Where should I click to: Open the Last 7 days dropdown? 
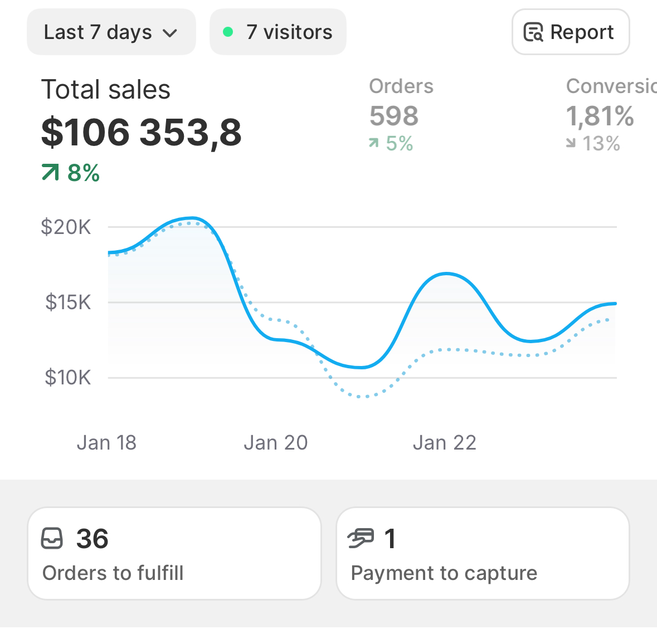click(x=111, y=32)
